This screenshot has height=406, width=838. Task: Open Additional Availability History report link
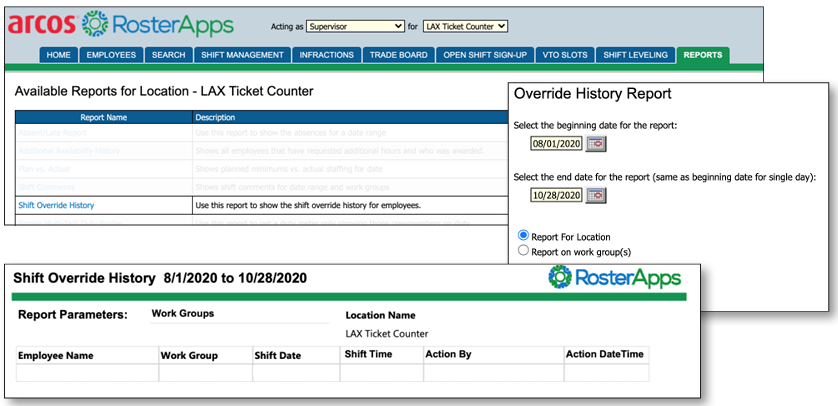tap(69, 151)
